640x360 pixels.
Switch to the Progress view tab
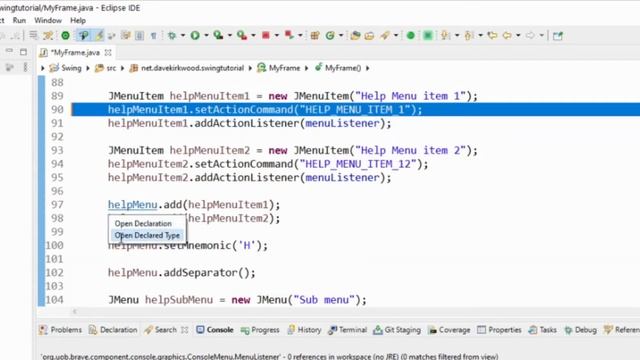click(260, 330)
